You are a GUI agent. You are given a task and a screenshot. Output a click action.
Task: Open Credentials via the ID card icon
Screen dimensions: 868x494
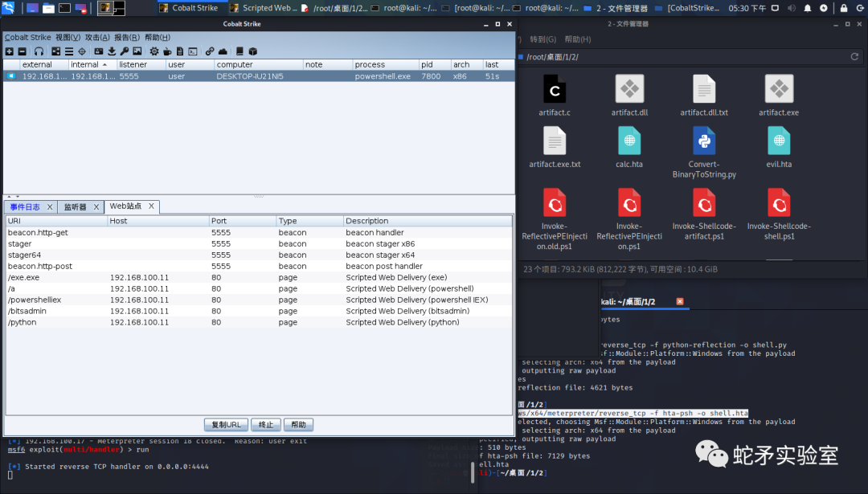click(99, 51)
